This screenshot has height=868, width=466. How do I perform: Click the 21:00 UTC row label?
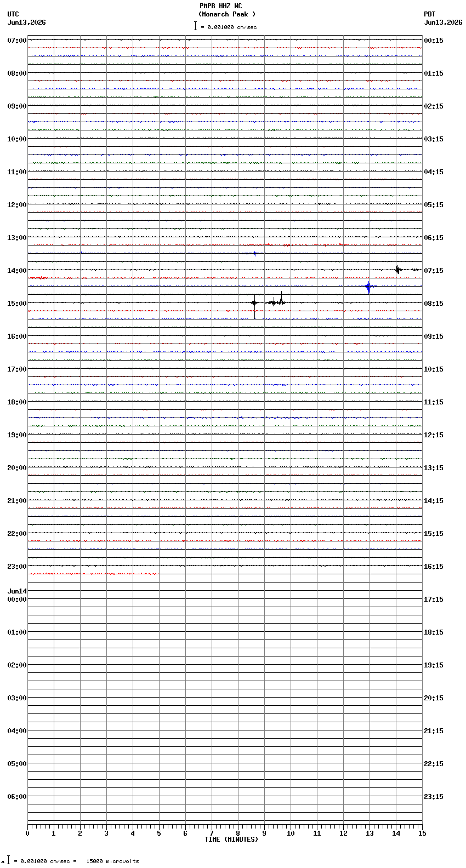click(x=17, y=501)
